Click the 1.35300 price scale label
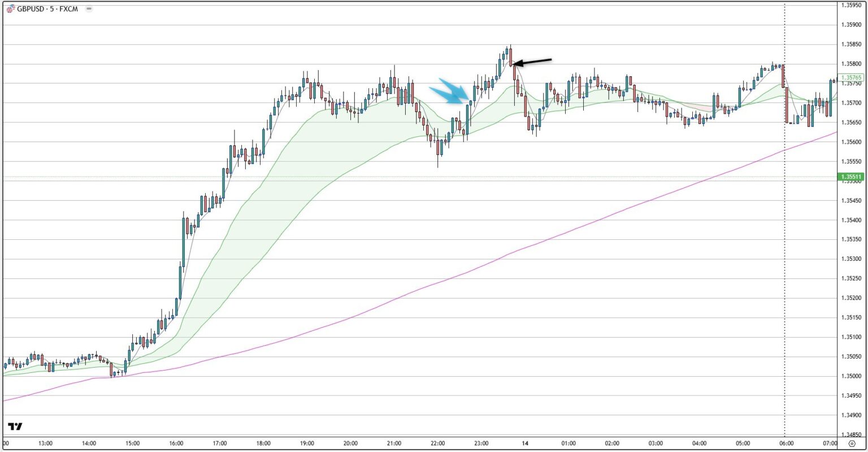Screen dimensions: 868x452 click(851, 259)
